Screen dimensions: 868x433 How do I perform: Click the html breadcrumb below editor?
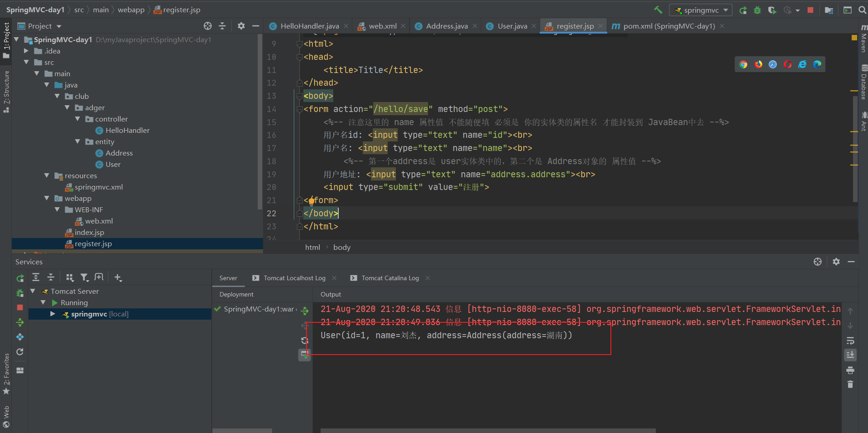click(312, 247)
